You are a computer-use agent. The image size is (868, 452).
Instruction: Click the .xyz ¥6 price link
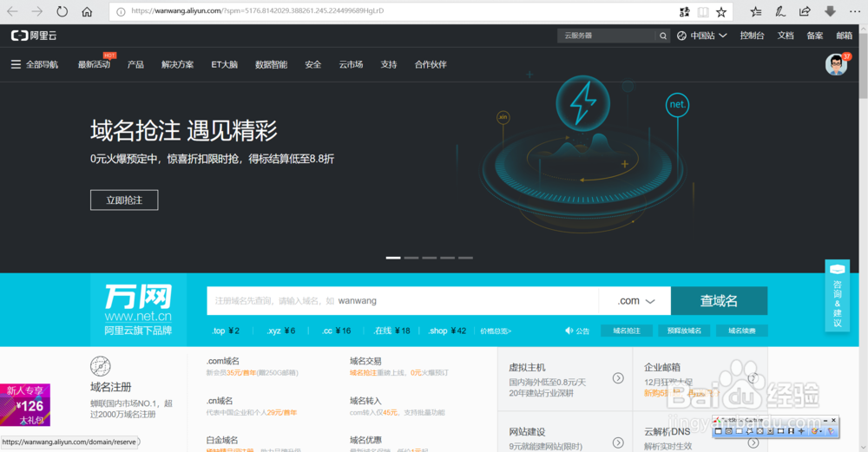(x=281, y=331)
